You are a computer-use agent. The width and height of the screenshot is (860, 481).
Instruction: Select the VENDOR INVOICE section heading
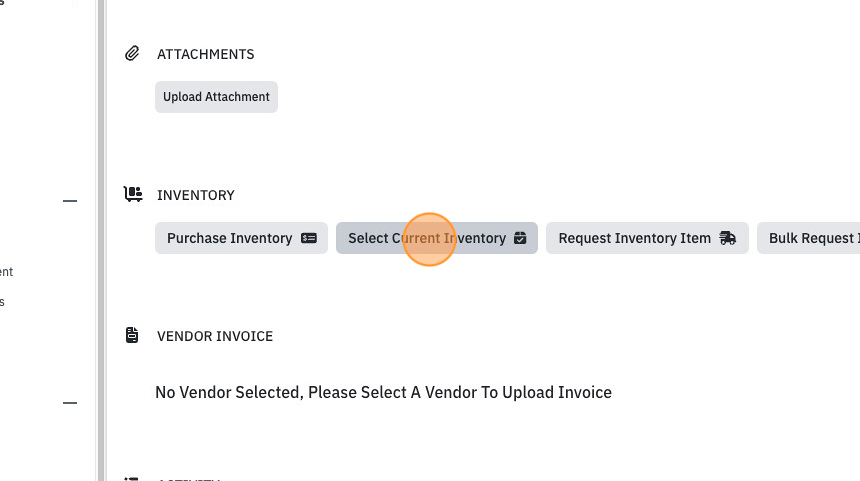215,336
